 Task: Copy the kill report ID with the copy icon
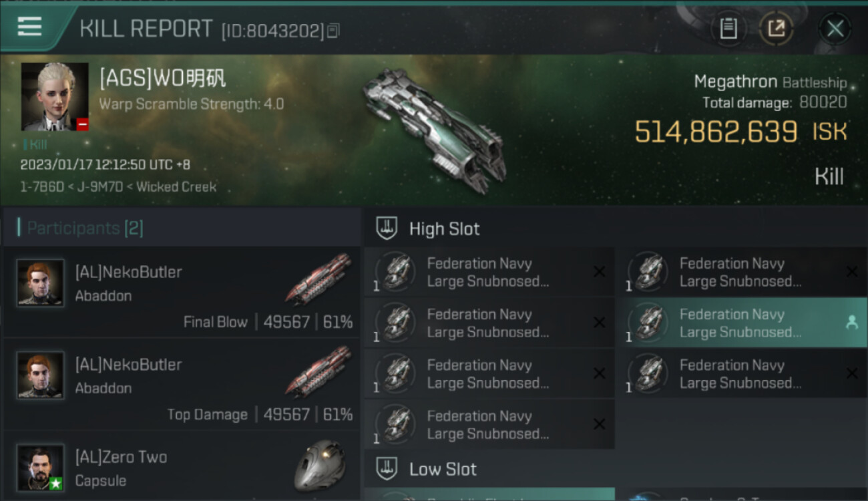[333, 31]
